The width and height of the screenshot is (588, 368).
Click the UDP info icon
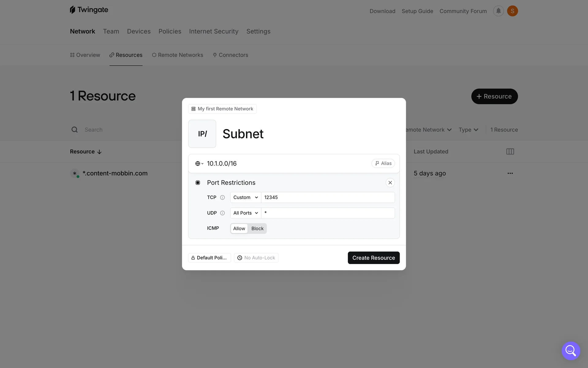[222, 213]
